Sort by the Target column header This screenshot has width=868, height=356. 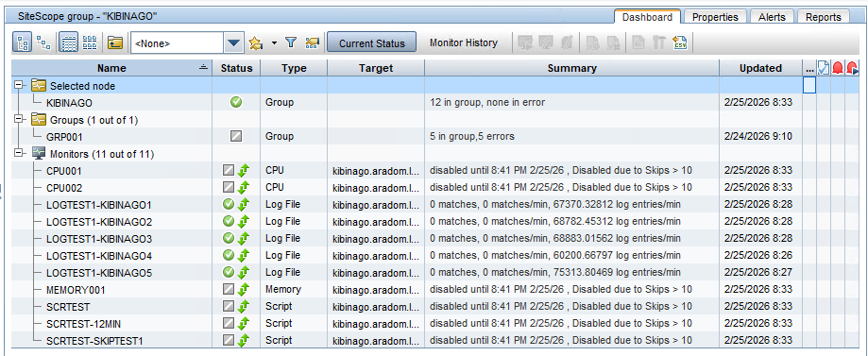(376, 68)
